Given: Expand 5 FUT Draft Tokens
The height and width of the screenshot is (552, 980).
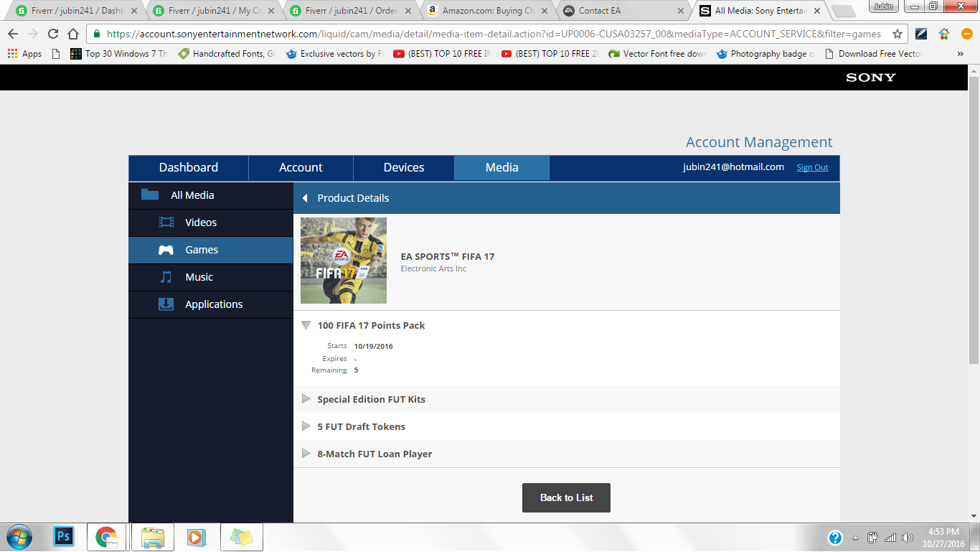Looking at the screenshot, I should click(306, 426).
